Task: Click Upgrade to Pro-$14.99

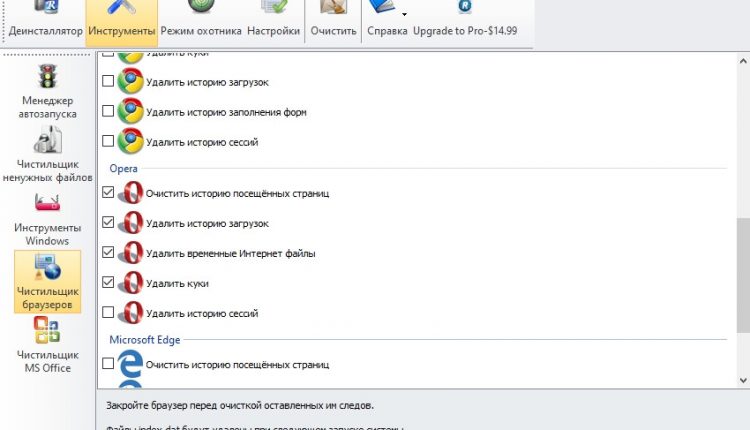Action: click(x=465, y=22)
